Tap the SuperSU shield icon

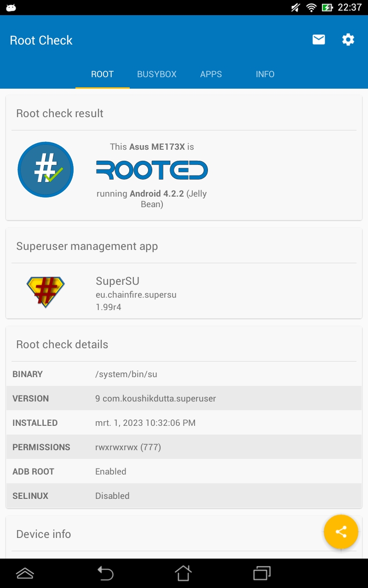coord(46,292)
